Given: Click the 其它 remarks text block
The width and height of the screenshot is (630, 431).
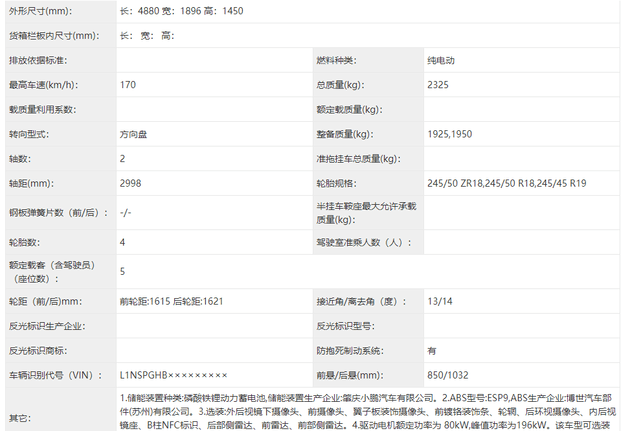Looking at the screenshot, I should coord(368,412).
